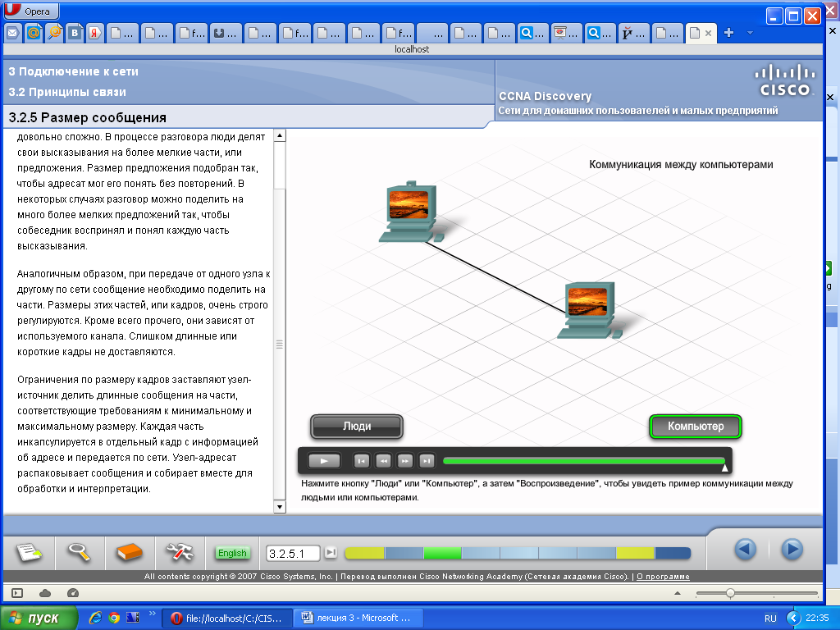Skip to animation end
840x630 pixels.
pos(427,461)
